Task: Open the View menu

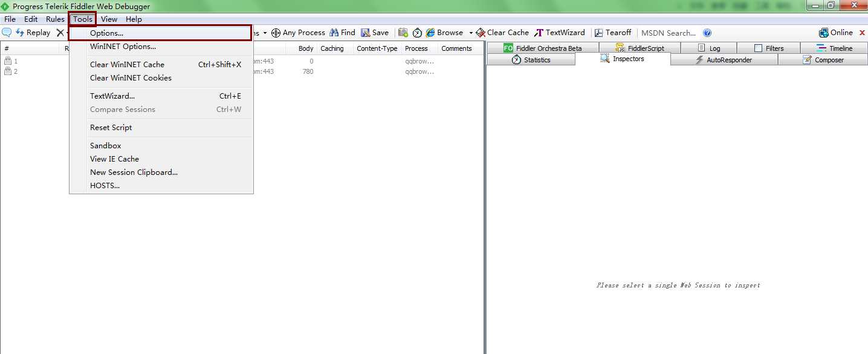Action: click(109, 19)
